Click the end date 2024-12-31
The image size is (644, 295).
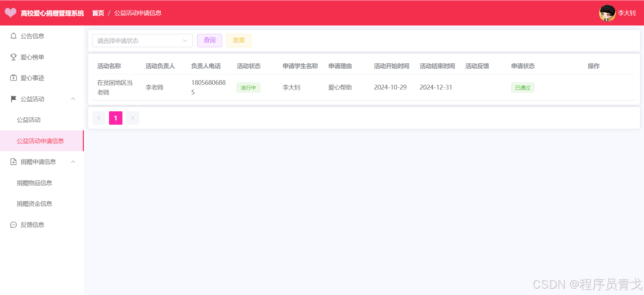pos(436,87)
